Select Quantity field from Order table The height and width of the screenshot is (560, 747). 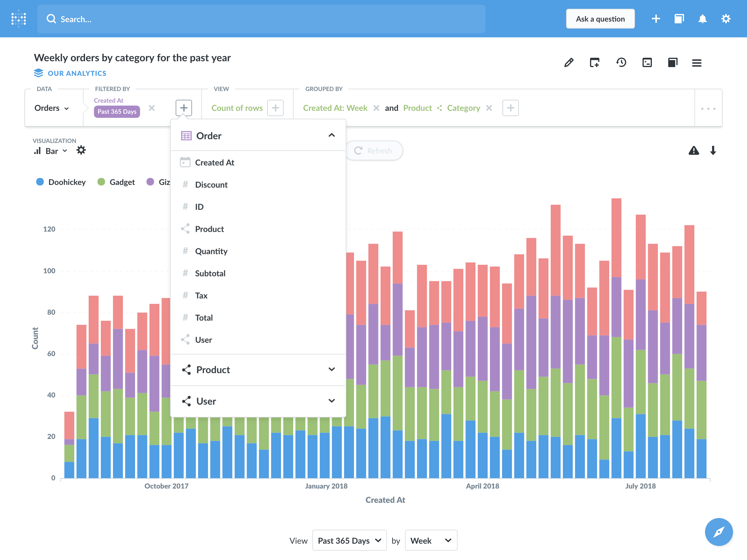212,251
